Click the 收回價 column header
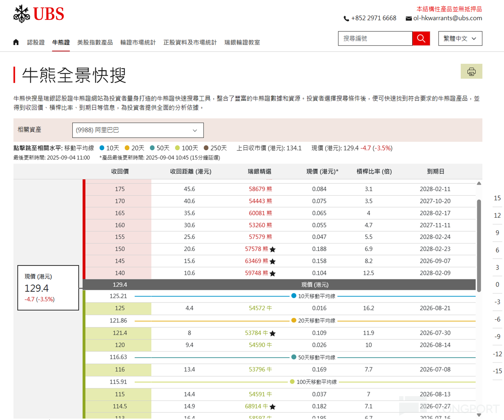The image size is (504, 420). pos(120,172)
